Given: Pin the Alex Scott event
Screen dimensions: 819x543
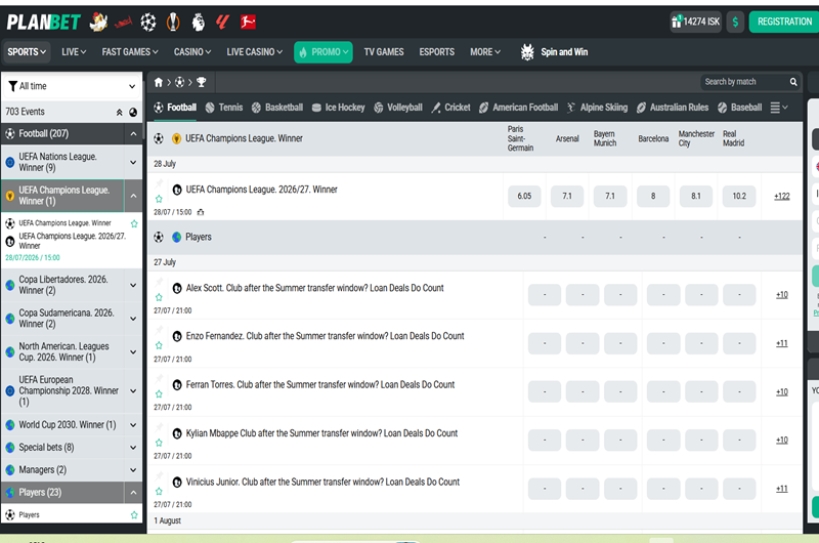Looking at the screenshot, I should coord(159,282).
